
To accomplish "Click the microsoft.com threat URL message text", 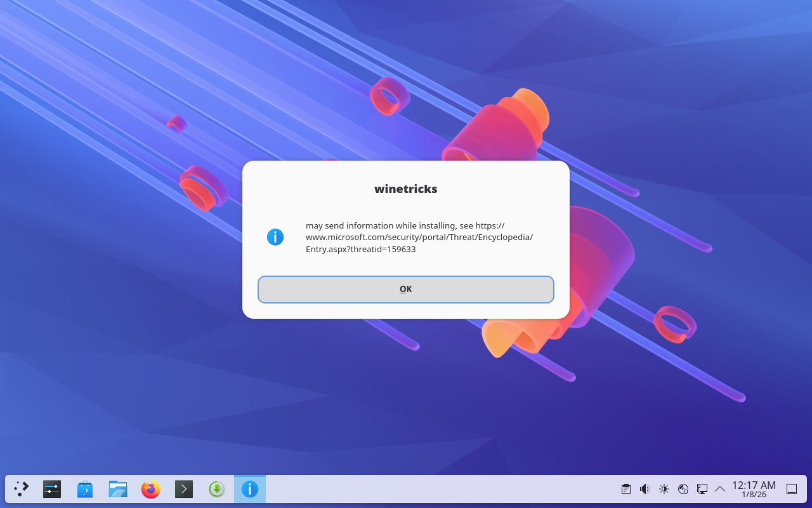I will (419, 237).
